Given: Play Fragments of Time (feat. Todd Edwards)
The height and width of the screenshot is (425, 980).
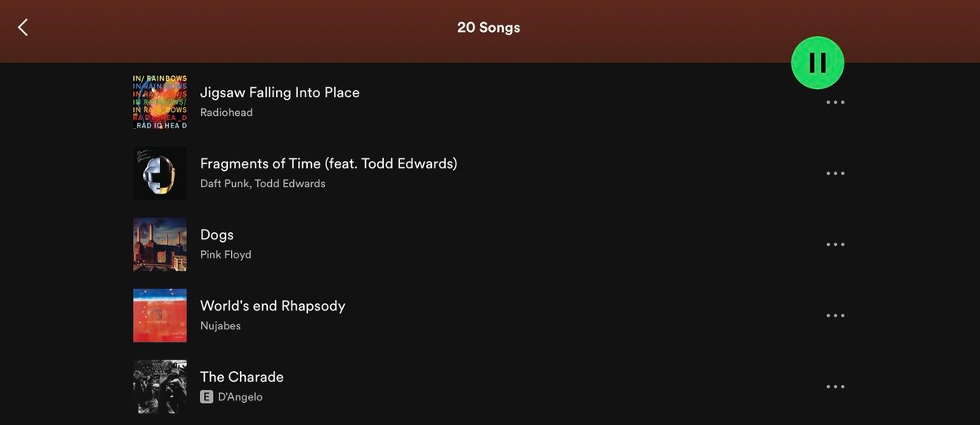Looking at the screenshot, I should click(328, 163).
